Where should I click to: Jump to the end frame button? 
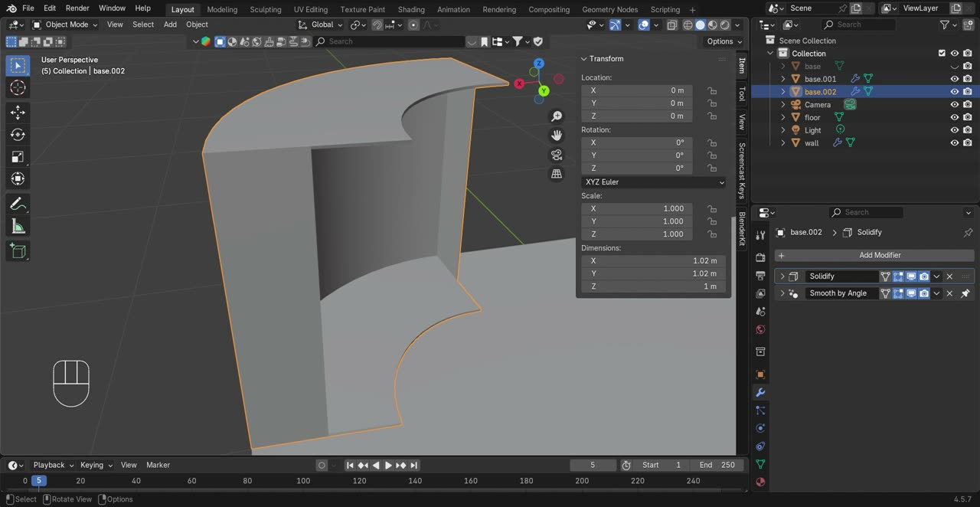pos(414,465)
